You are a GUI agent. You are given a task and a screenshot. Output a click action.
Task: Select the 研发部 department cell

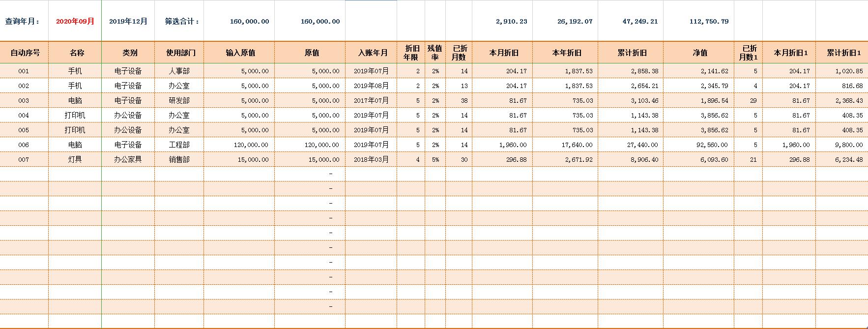pyautogui.click(x=179, y=100)
